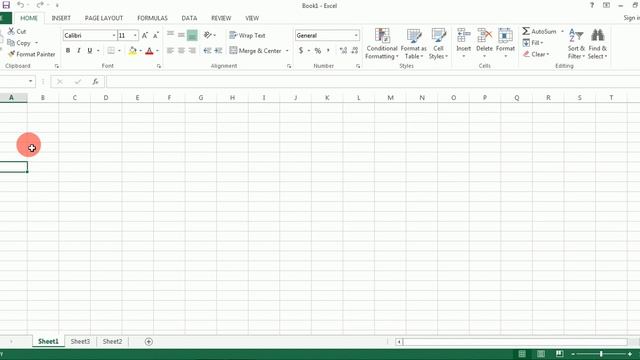Select the Format Painter brush
Viewport: 640px width, 360px height.
pyautogui.click(x=11, y=54)
